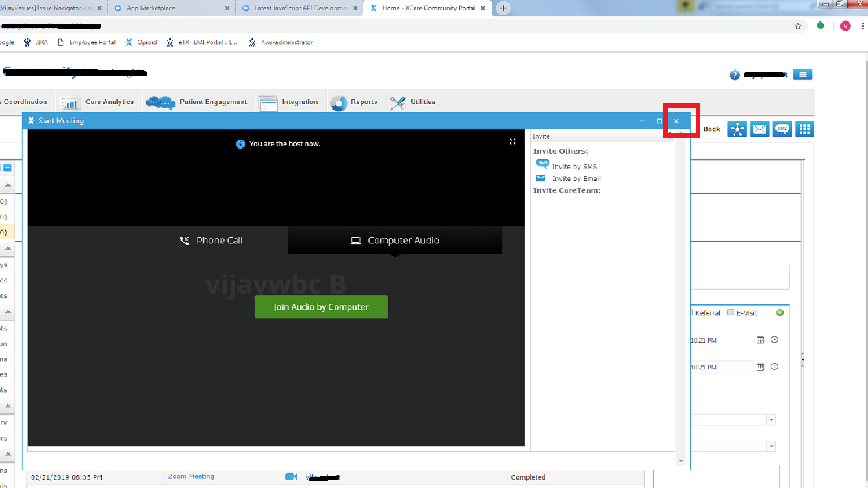Switch to the Phone Call tab
The image size is (868, 488).
tap(211, 241)
